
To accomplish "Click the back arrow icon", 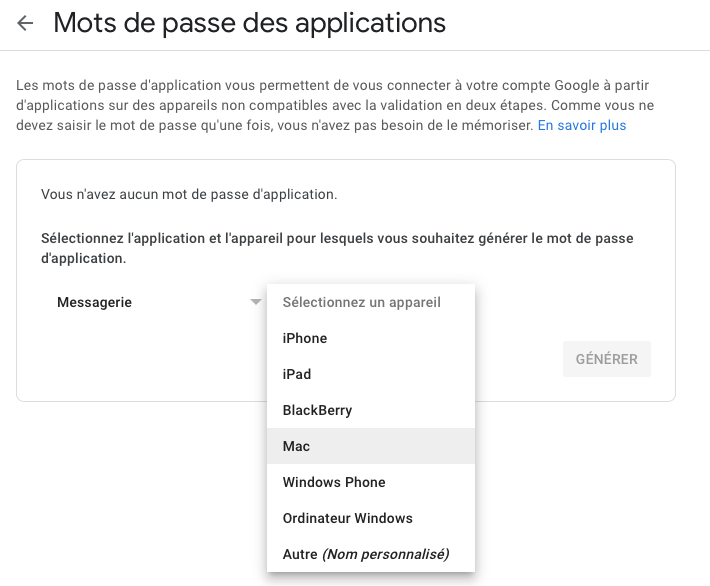I will pyautogui.click(x=25, y=23).
